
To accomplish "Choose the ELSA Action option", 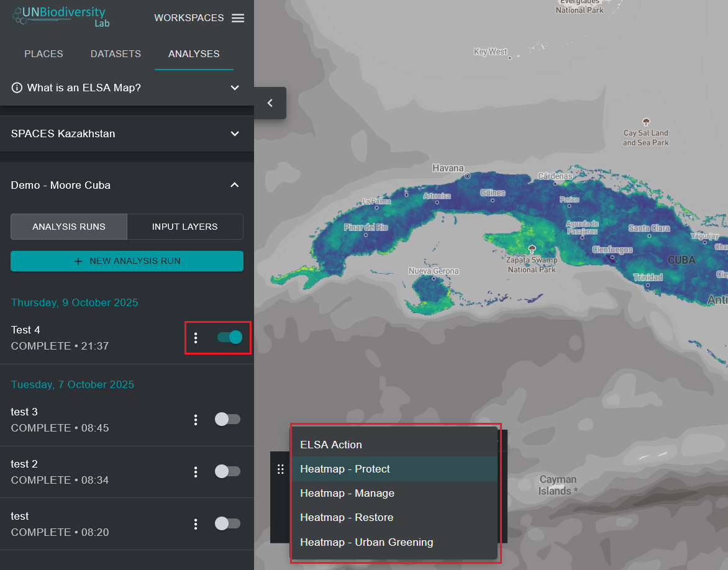I will pyautogui.click(x=331, y=445).
